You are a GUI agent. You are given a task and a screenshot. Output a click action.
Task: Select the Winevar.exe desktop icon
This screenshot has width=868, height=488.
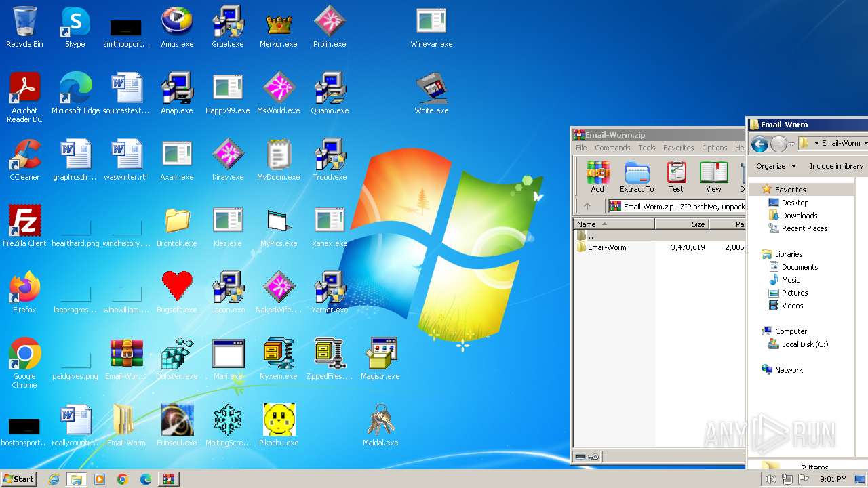tap(431, 27)
